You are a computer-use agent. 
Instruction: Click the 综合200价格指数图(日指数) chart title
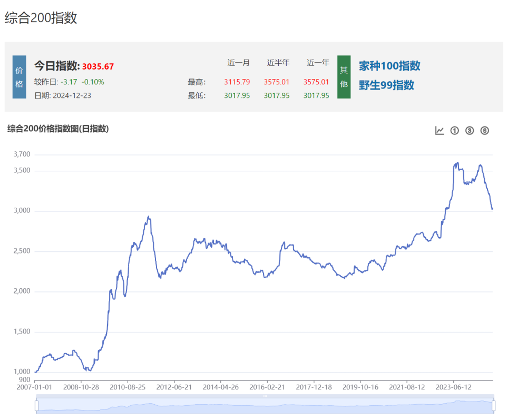coord(58,129)
